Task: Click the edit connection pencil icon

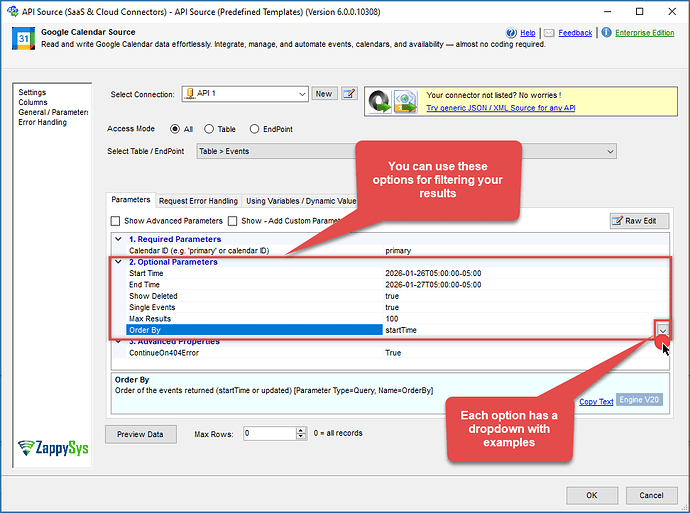Action: point(349,94)
